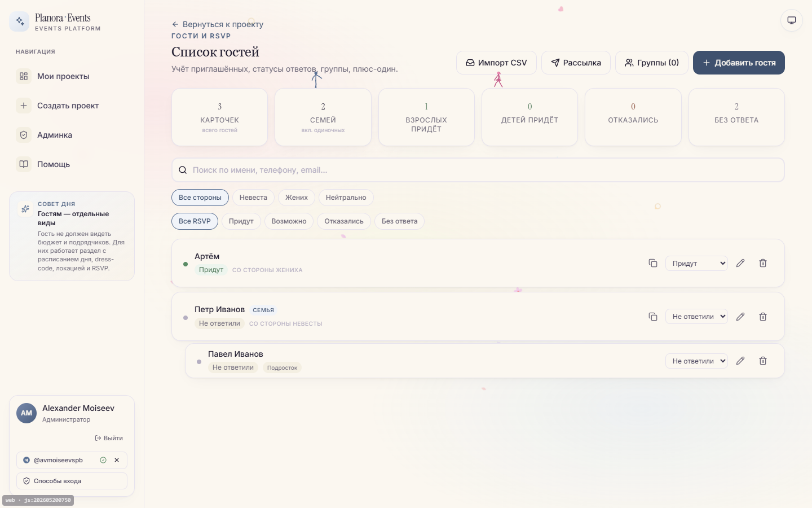Click the shield icon on Способы входа

pos(27,481)
